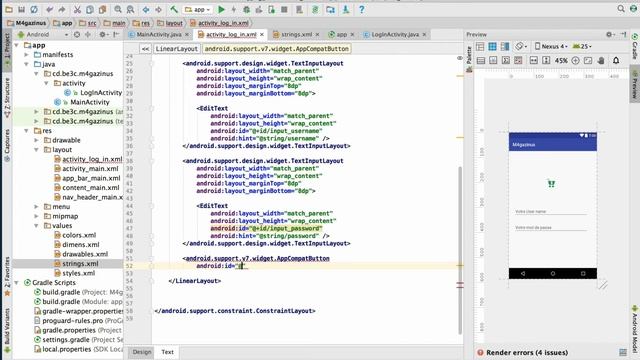The height and width of the screenshot is (360, 640).
Task: Open the preview orientation dropdown
Action: point(520,47)
